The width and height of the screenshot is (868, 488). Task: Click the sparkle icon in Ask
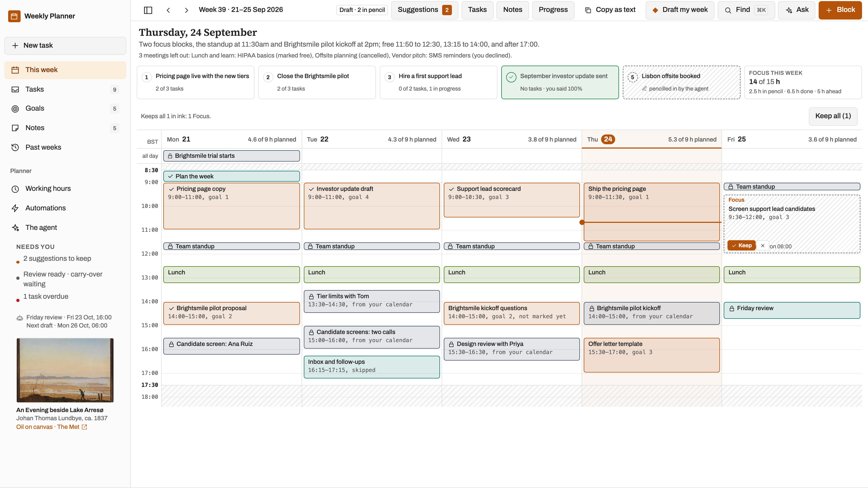(789, 10)
